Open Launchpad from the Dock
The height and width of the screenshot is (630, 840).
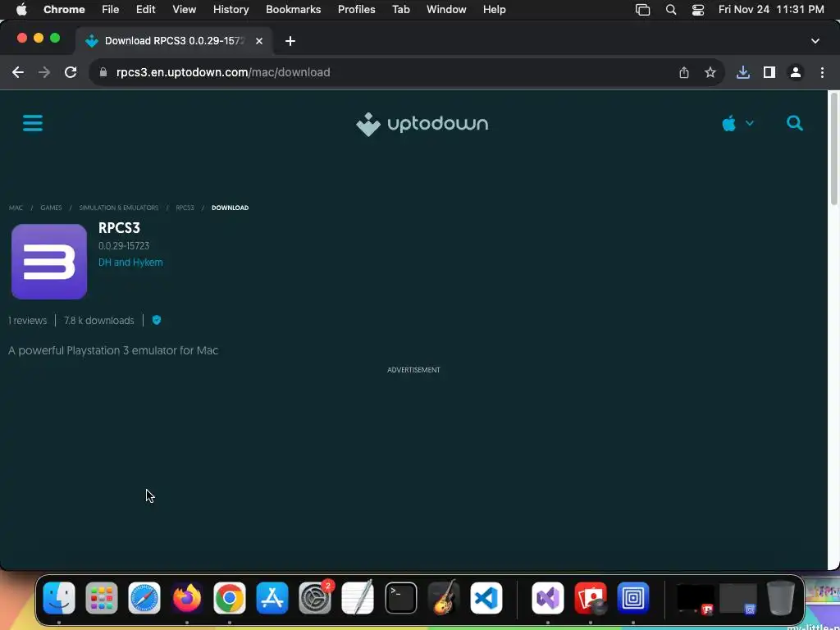(101, 598)
